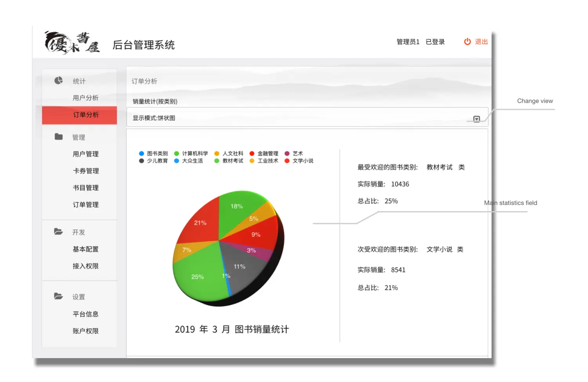Toggle the 大众生活 legend entry

pyautogui.click(x=189, y=161)
